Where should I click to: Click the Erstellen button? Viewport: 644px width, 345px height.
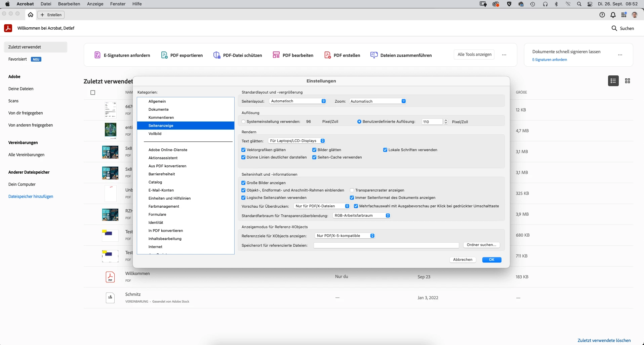tap(51, 15)
